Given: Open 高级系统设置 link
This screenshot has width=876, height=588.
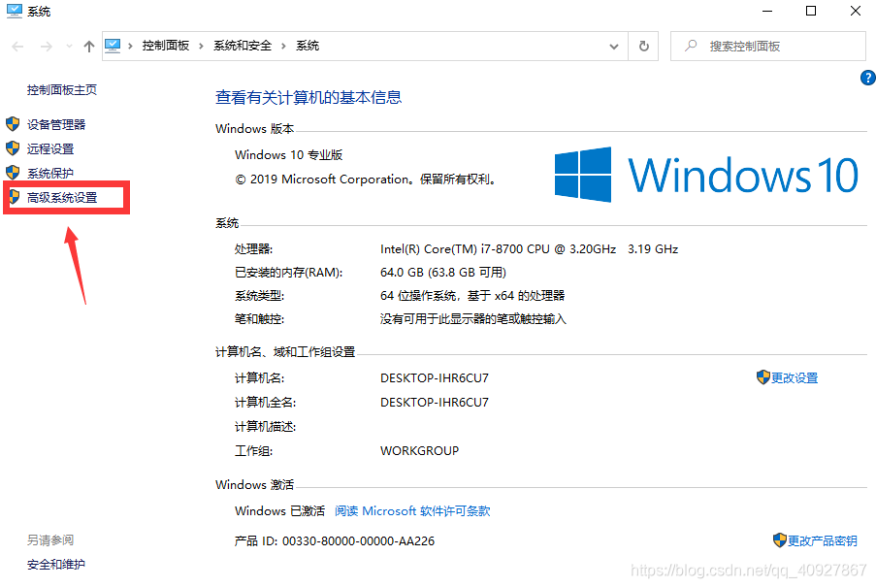Looking at the screenshot, I should (x=62, y=197).
